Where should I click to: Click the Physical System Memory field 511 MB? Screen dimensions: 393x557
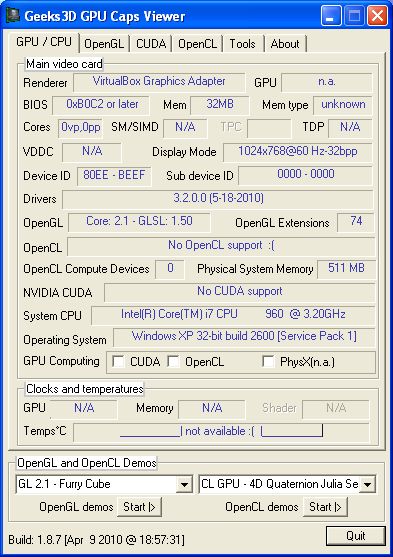pos(346,269)
